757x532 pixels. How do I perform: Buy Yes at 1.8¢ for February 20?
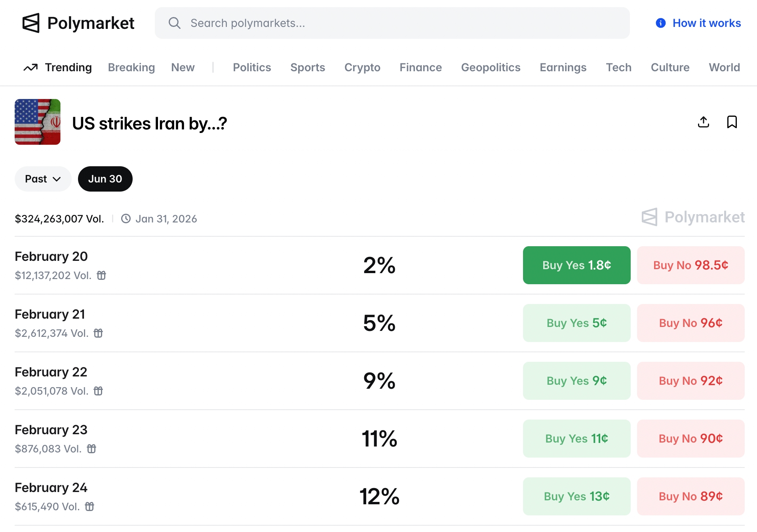[x=576, y=265]
